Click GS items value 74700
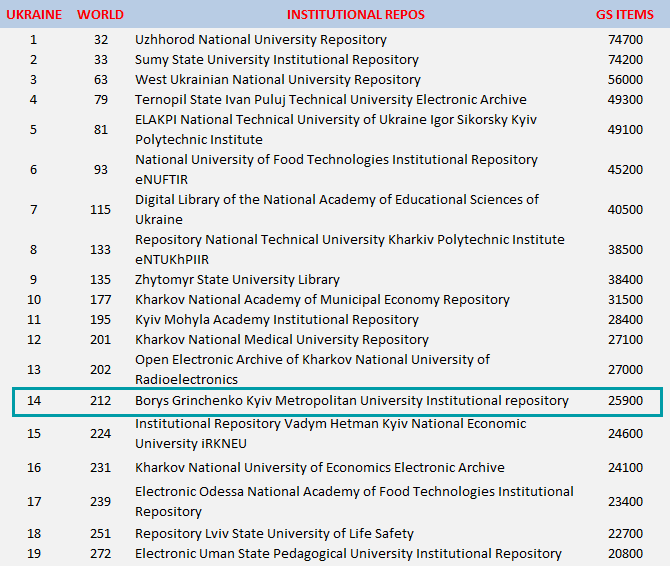Screen dimensions: 670x566 coord(625,40)
